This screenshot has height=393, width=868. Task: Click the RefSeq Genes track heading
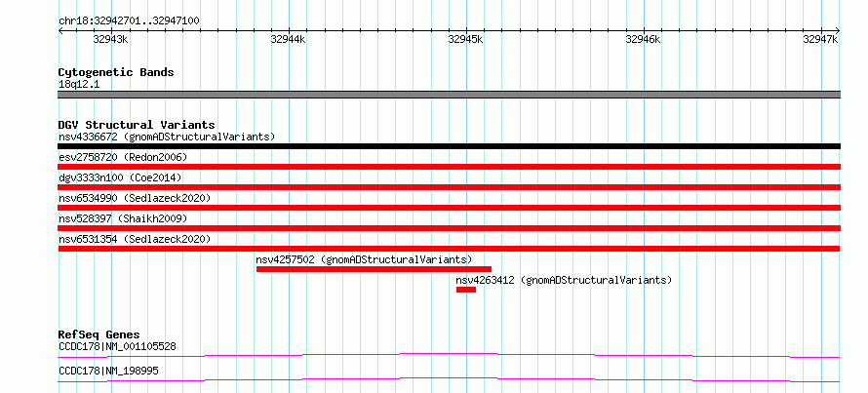click(99, 334)
